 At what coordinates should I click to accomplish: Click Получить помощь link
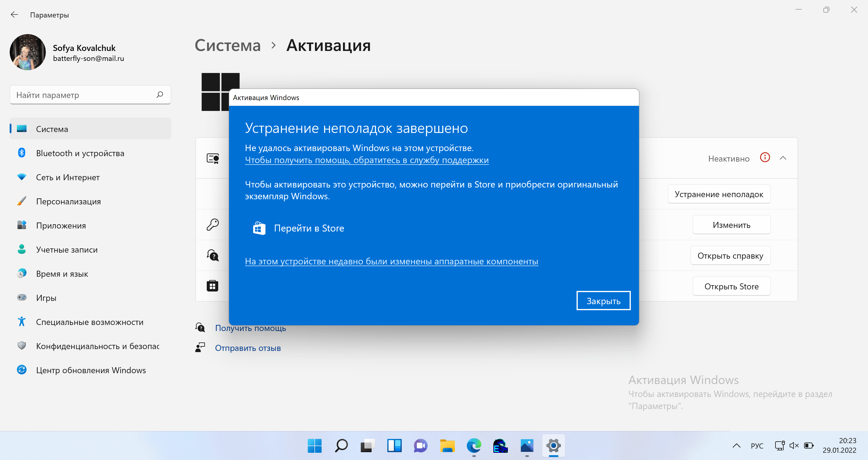pos(250,328)
